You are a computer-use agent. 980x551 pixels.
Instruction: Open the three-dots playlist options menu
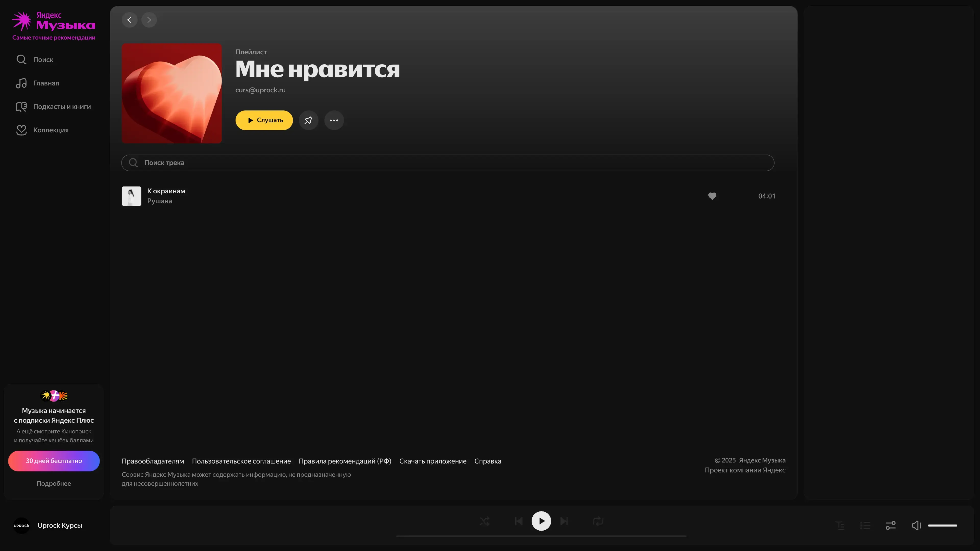[x=334, y=120]
